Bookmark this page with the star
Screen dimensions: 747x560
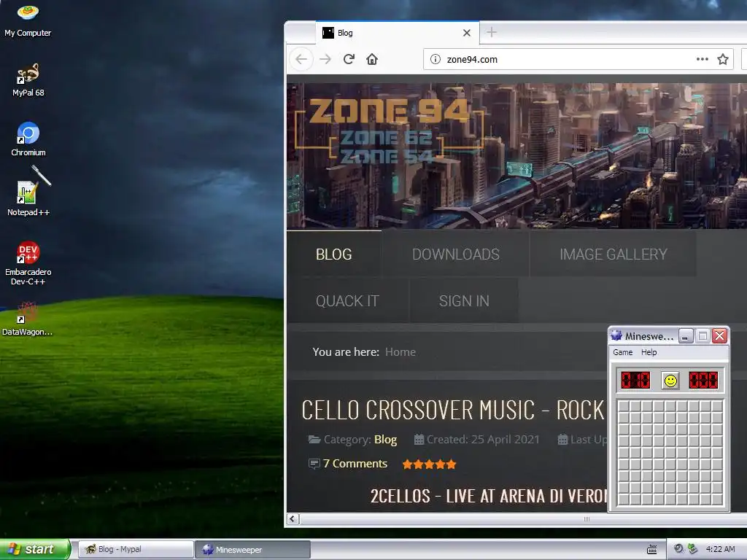723,59
